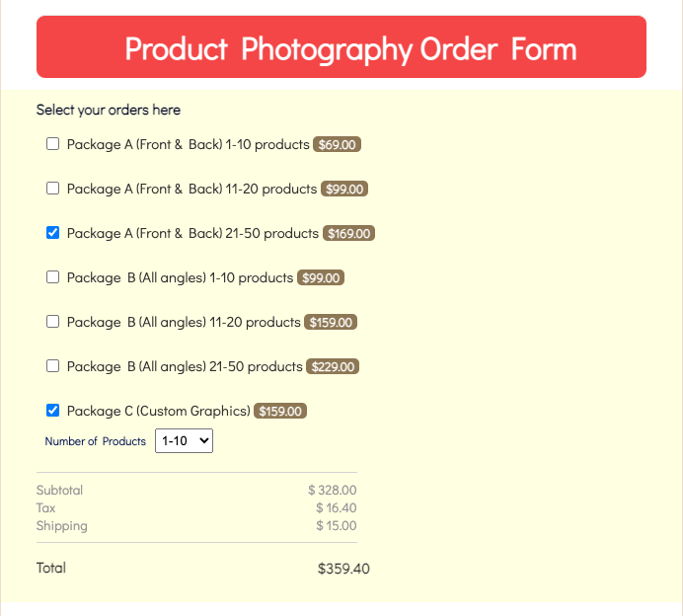
Task: Click the Number of Products label
Action: coord(96,441)
